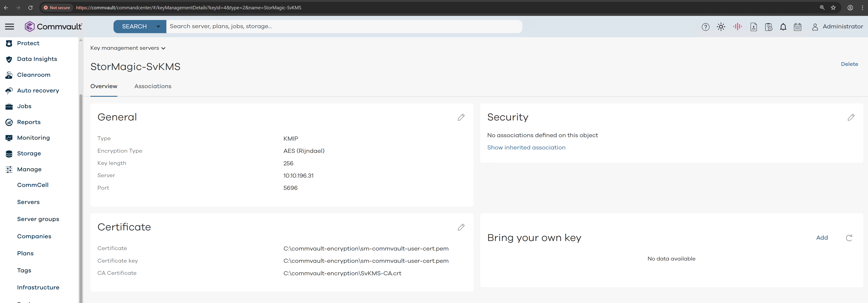
Task: Open the help question mark icon
Action: [705, 27]
